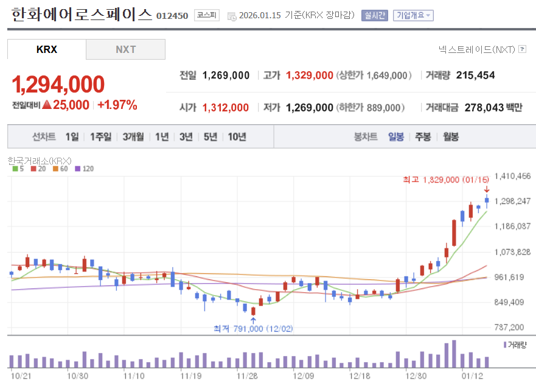
Task: Click the 시가 value 1,312,000
Action: (226, 108)
